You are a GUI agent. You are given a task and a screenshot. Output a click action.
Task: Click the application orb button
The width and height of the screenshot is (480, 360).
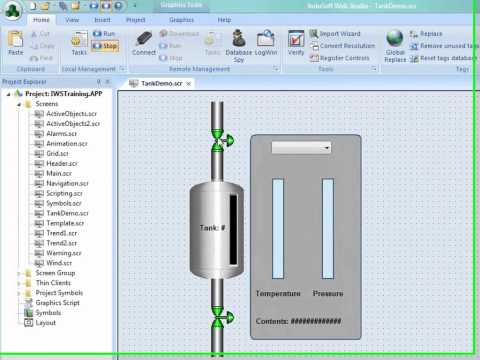(13, 10)
